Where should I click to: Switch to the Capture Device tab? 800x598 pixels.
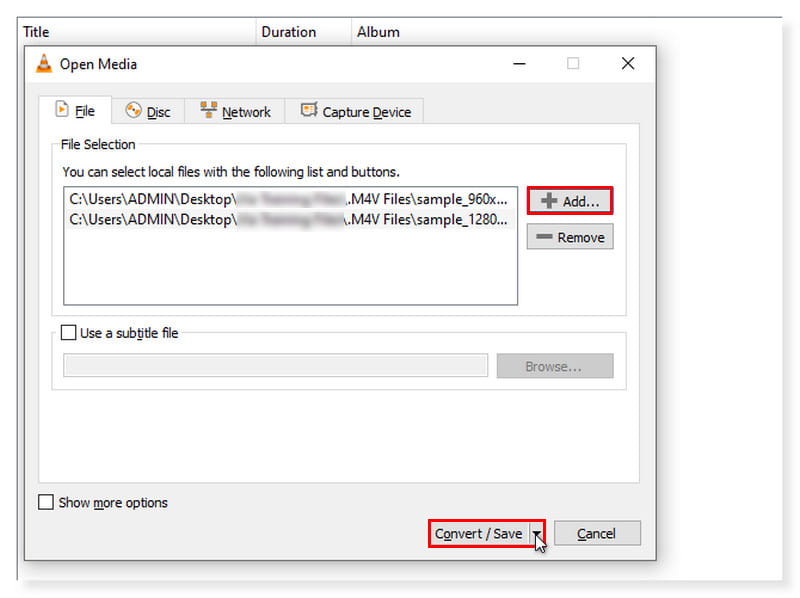tap(355, 112)
